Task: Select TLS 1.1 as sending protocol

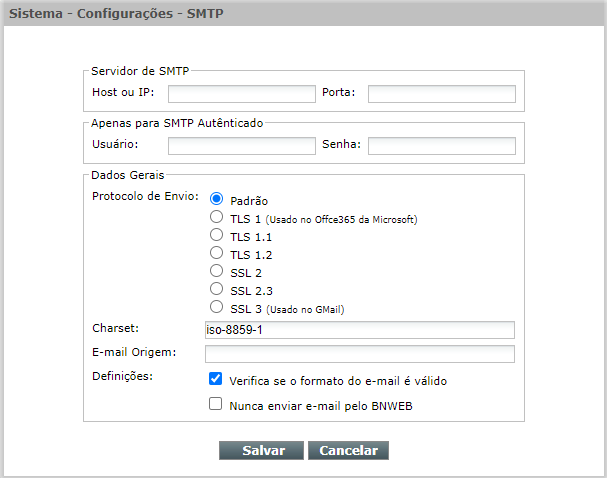Action: (x=216, y=235)
